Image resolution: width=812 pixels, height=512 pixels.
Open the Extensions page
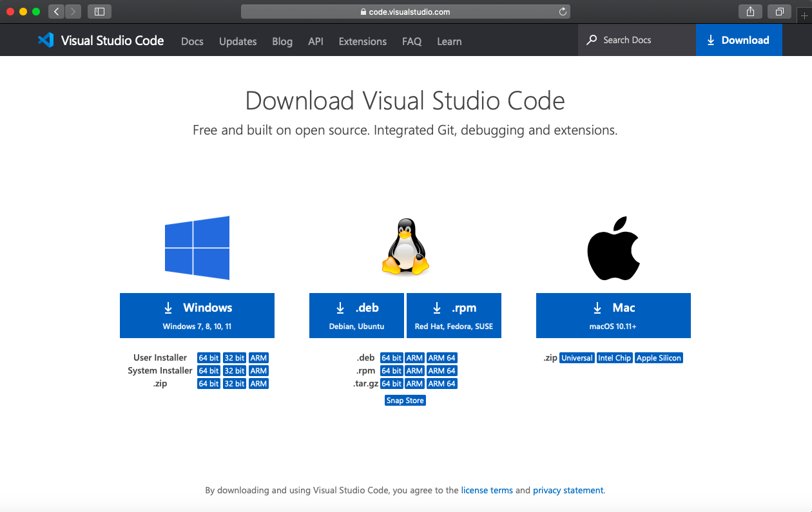[363, 41]
